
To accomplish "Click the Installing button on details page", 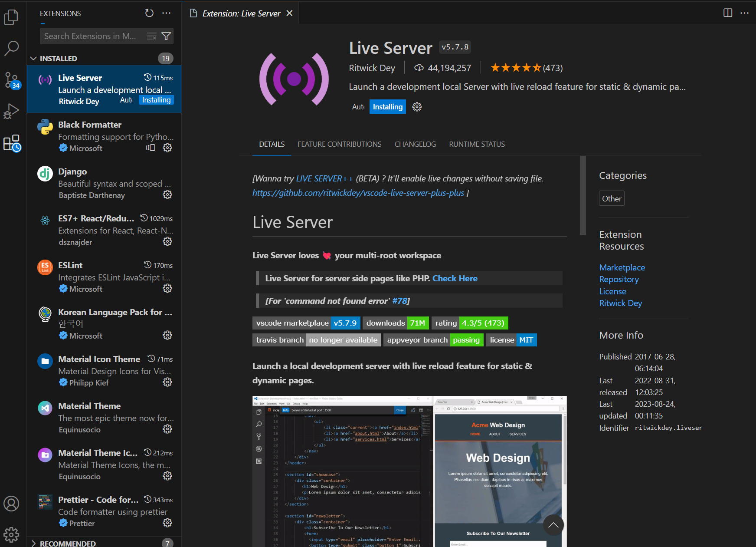I will pos(388,107).
